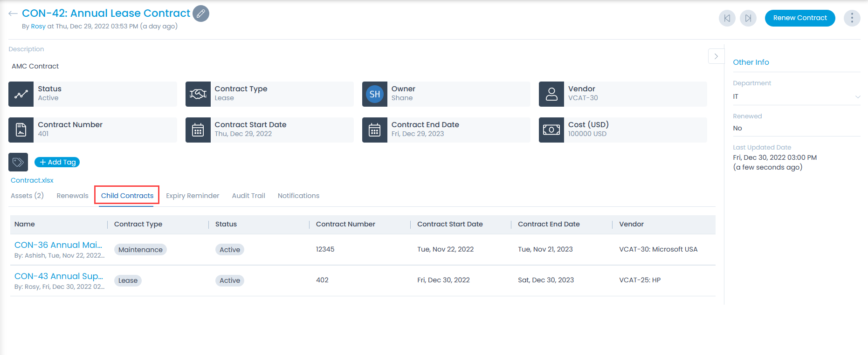
Task: Click the Add Tag button
Action: point(57,162)
